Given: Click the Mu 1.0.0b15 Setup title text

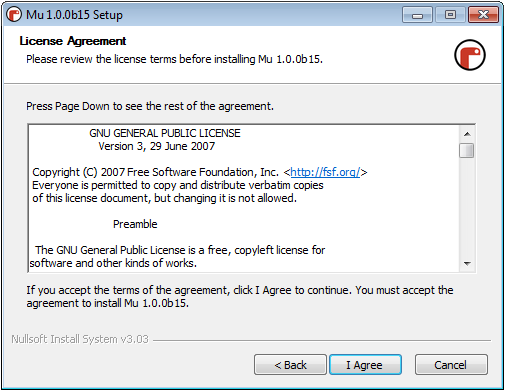Looking at the screenshot, I should click(x=74, y=15).
